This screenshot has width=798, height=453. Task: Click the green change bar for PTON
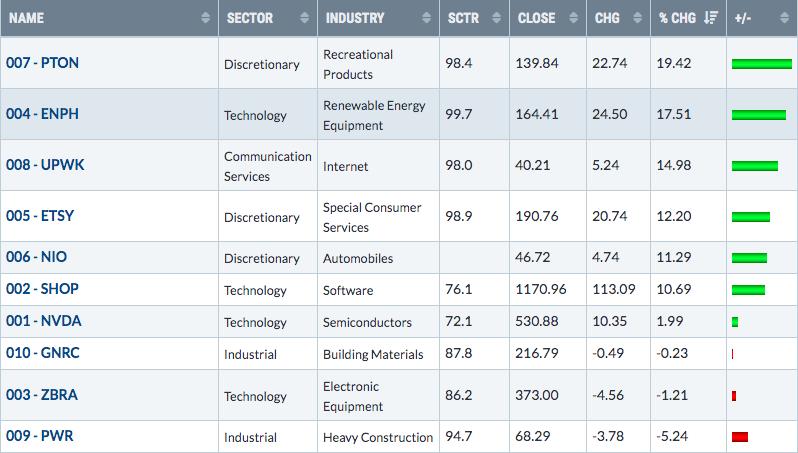click(x=762, y=64)
